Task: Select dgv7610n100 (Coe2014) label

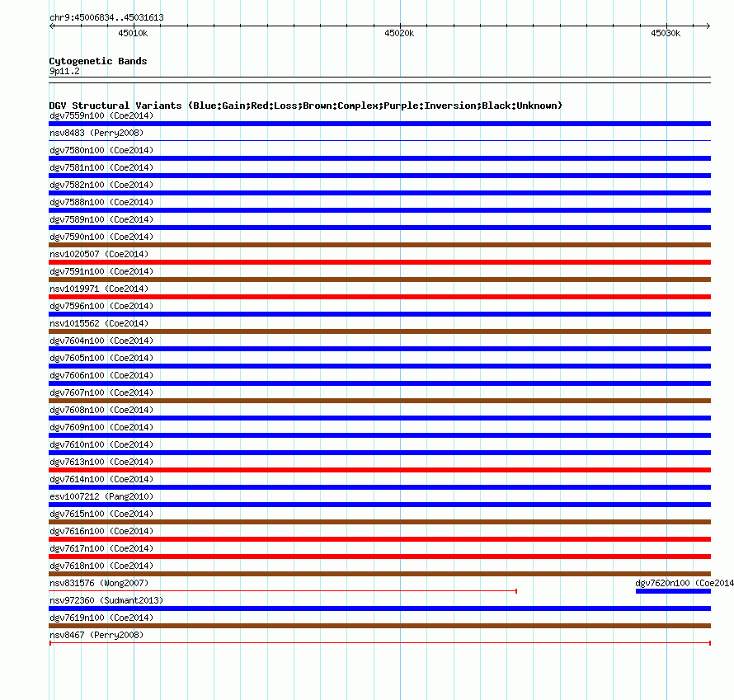Action: (x=101, y=444)
